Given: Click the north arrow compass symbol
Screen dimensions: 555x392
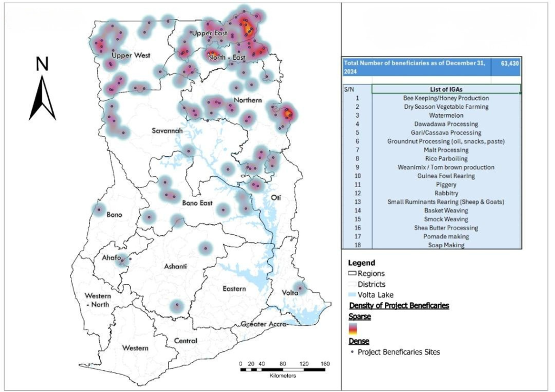Looking at the screenshot, I should 42,98.
